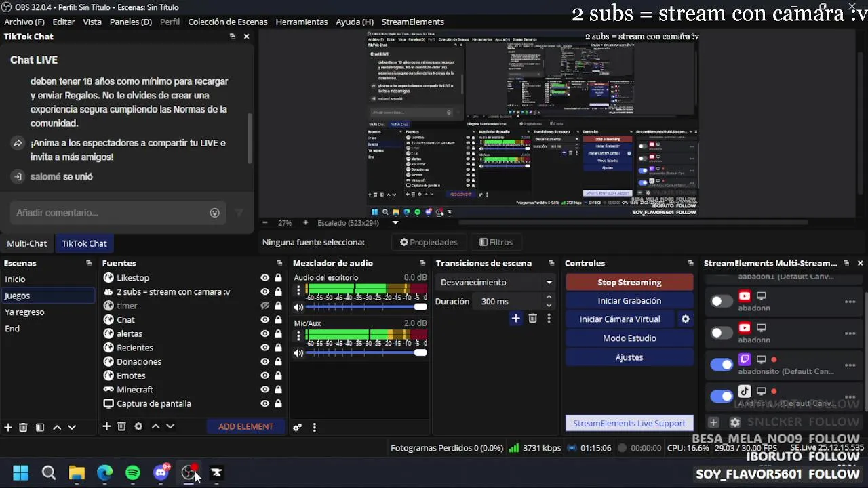Open options for abadonsito Twitch target
The image size is (868, 488).
point(850,365)
